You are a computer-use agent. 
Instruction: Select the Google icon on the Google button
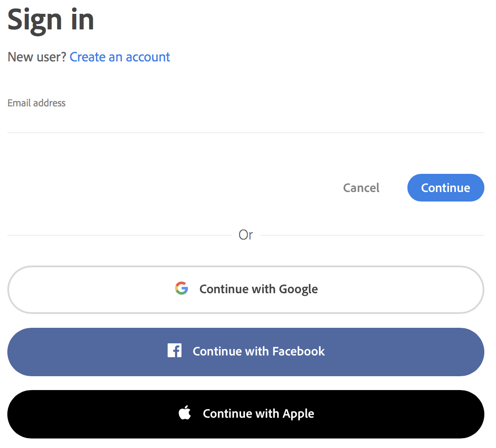[x=182, y=288]
